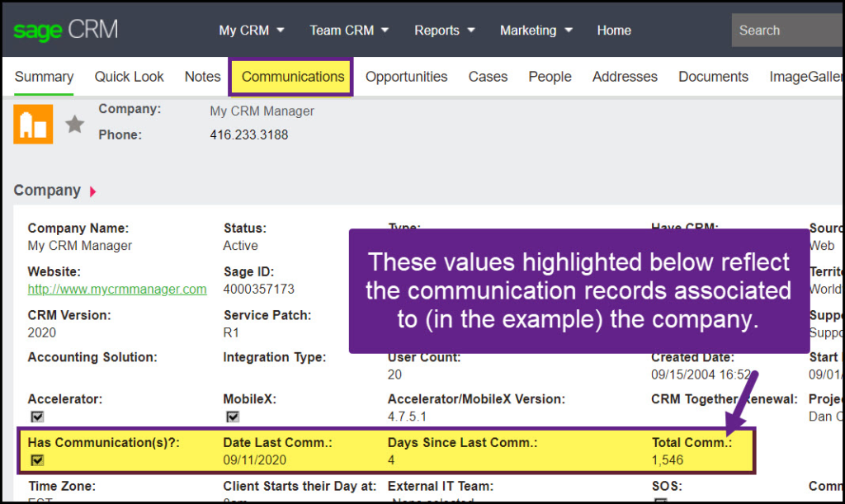845x504 pixels.
Task: Click the Sage CRM logo
Action: (x=66, y=31)
